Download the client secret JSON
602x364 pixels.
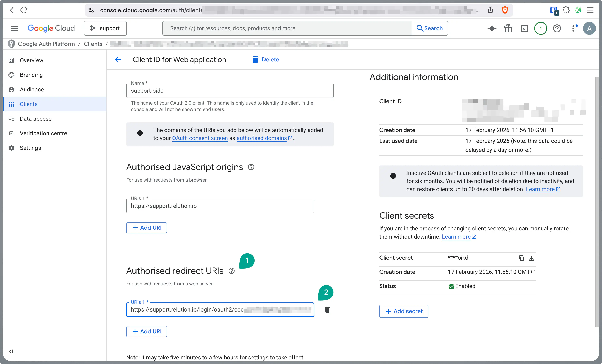click(531, 258)
